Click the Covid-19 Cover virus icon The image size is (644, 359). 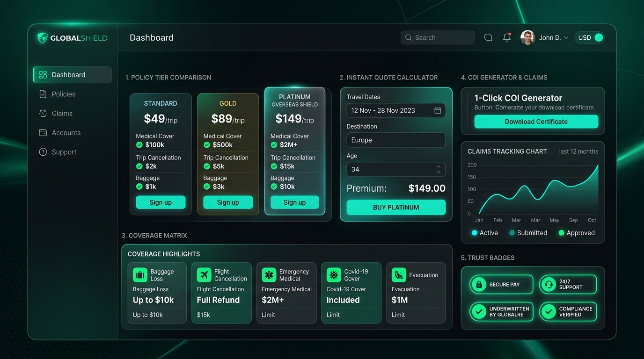tap(334, 275)
